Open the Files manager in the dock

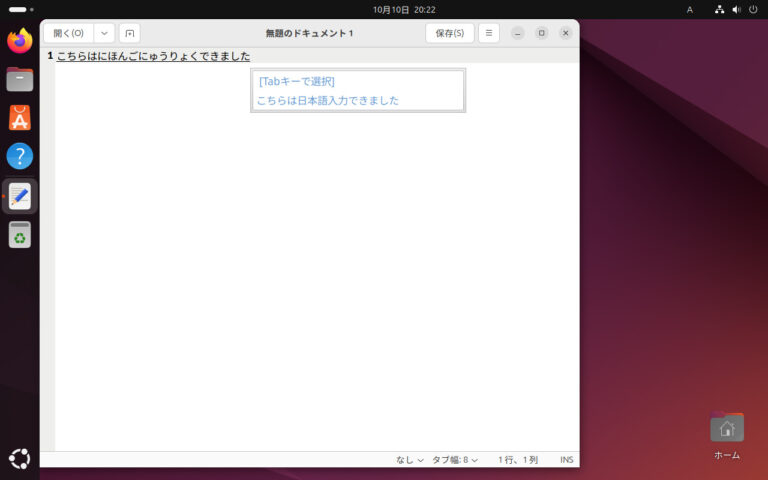19,80
